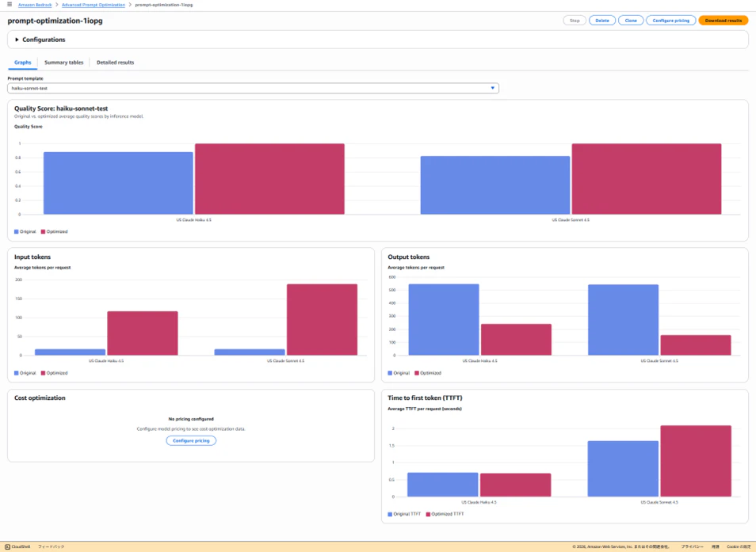
Task: Click Configure pricing in header
Action: (670, 21)
